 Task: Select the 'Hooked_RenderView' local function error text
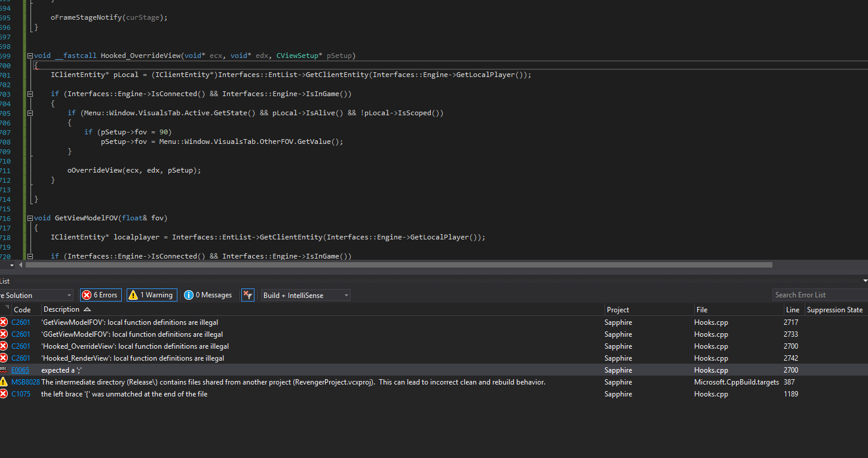pos(133,358)
